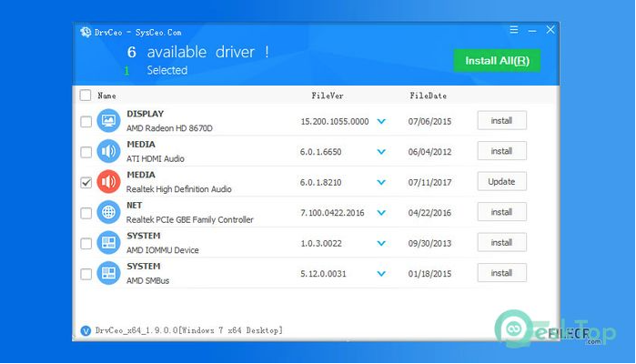Click the red Realtek audio speaker icon
The height and width of the screenshot is (364, 636).
(109, 182)
